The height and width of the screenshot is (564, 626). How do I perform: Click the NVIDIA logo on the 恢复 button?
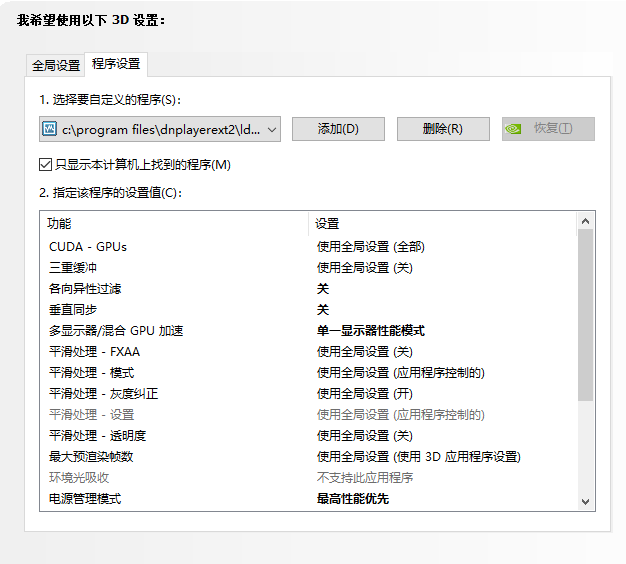click(x=513, y=129)
